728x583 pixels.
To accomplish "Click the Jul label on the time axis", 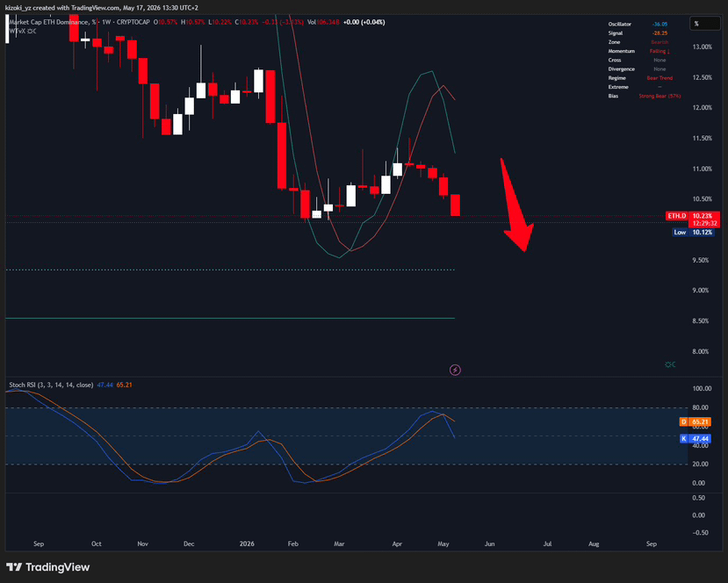I will tap(547, 544).
